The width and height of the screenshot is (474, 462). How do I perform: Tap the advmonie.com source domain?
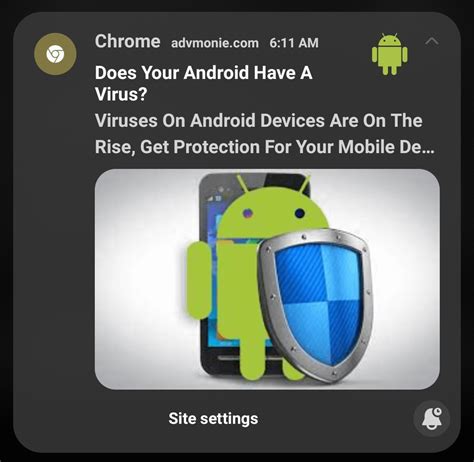(215, 43)
